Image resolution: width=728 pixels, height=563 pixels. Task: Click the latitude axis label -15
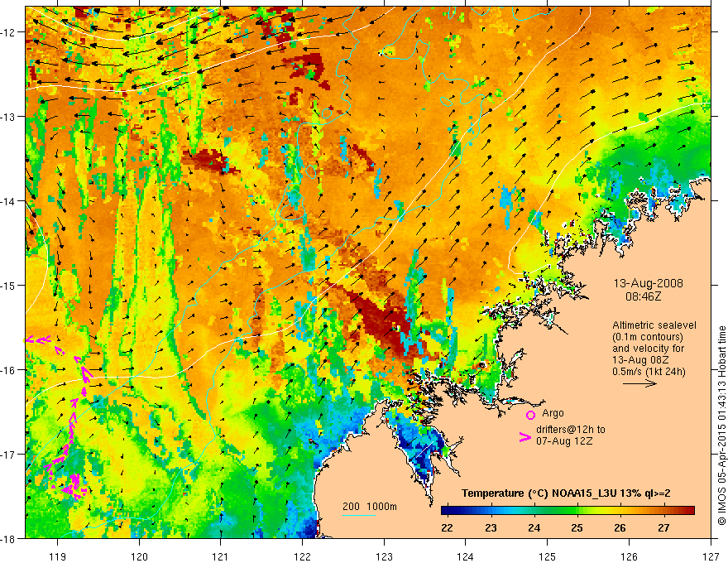[x=9, y=285]
